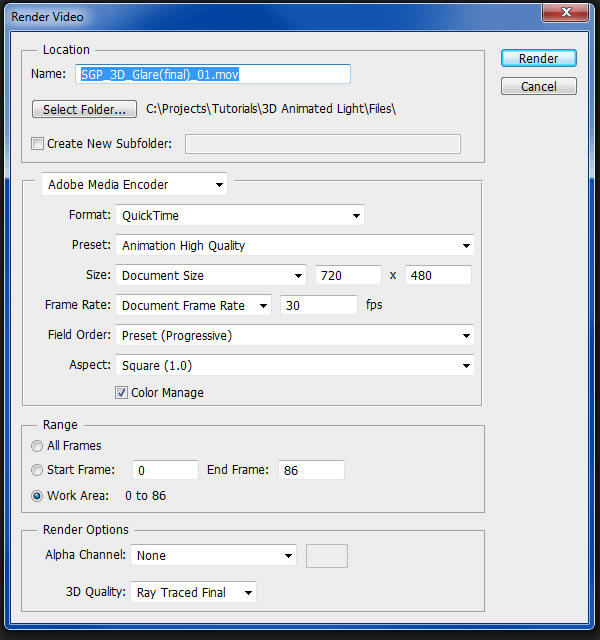Image resolution: width=600 pixels, height=640 pixels.
Task: Expand the Field Order dropdown
Action: point(295,336)
